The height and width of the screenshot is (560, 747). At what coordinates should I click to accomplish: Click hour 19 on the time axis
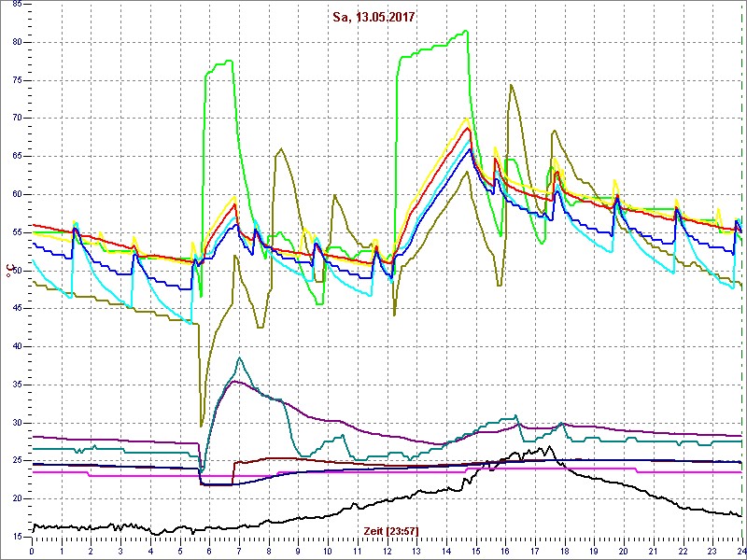[594, 551]
